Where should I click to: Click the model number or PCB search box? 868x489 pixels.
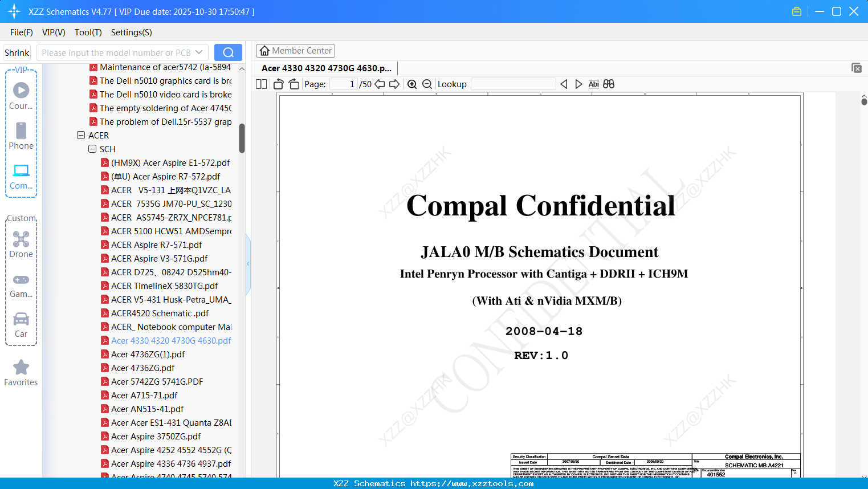pos(116,52)
